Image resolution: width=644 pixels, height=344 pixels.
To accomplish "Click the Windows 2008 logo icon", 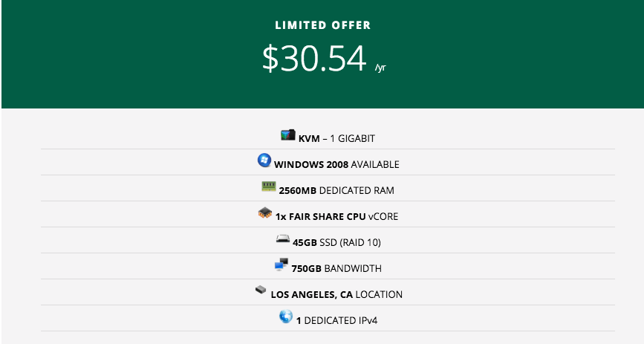I will coord(264,161).
